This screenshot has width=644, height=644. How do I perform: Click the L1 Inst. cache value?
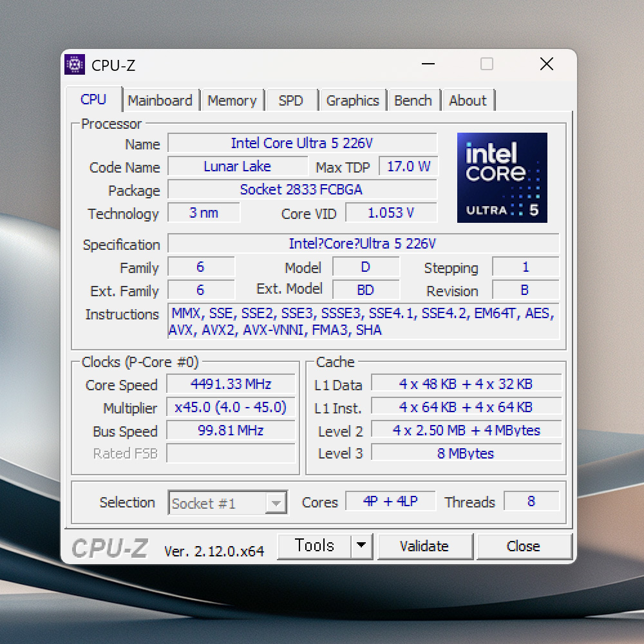pyautogui.click(x=466, y=407)
